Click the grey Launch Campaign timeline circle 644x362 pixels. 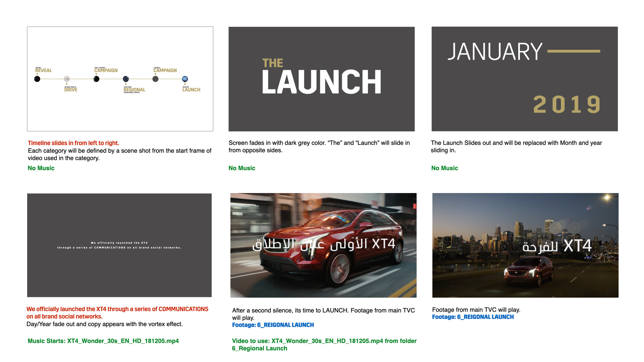(155, 79)
